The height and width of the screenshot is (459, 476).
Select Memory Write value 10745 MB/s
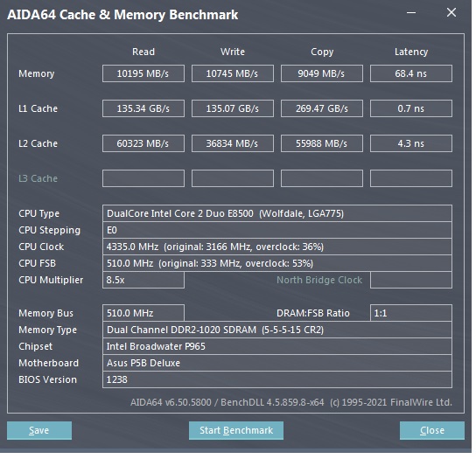point(233,73)
